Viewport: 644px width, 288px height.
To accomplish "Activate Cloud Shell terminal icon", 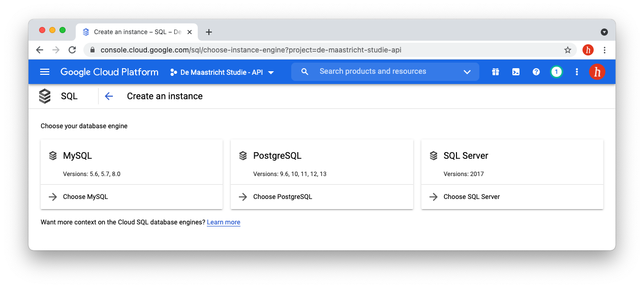I will [x=515, y=72].
